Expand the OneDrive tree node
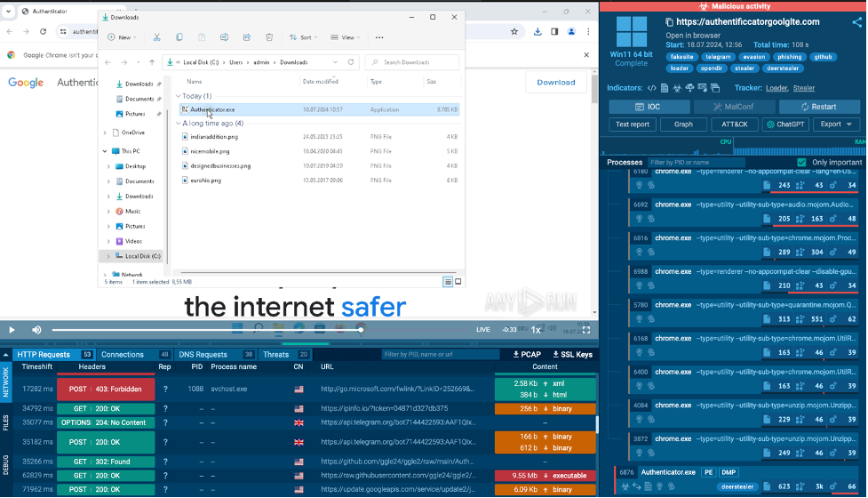This screenshot has width=868, height=498. pos(105,133)
